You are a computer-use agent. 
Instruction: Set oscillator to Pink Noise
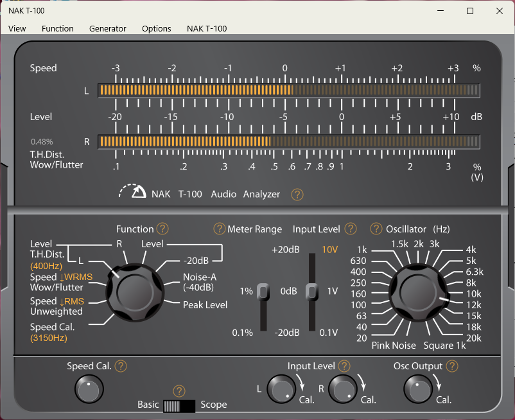click(x=394, y=346)
